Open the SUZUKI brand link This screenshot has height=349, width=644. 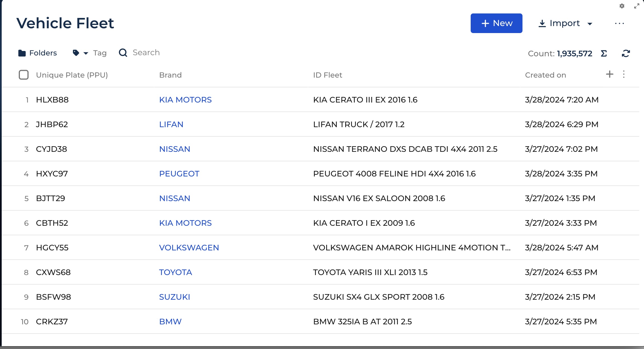(174, 297)
